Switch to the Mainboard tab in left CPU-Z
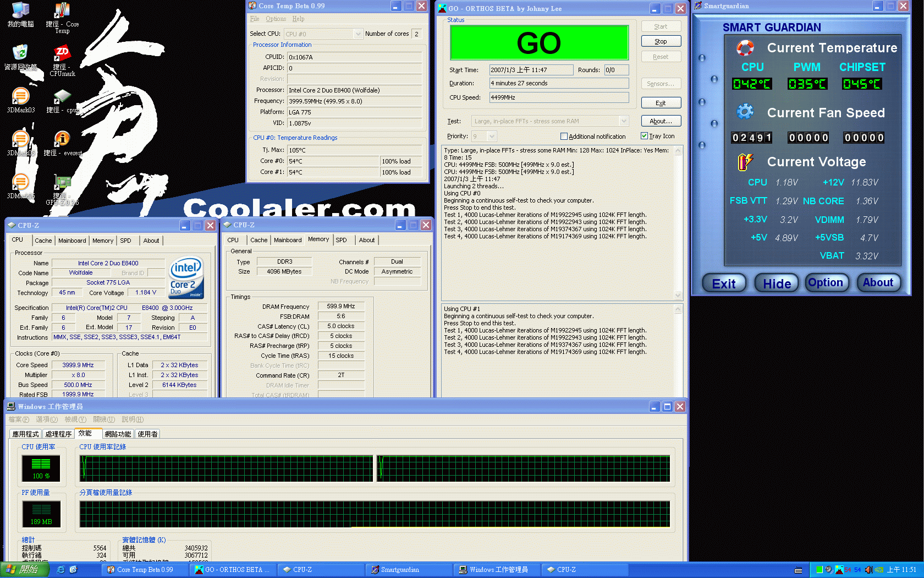The image size is (924, 578). [72, 241]
